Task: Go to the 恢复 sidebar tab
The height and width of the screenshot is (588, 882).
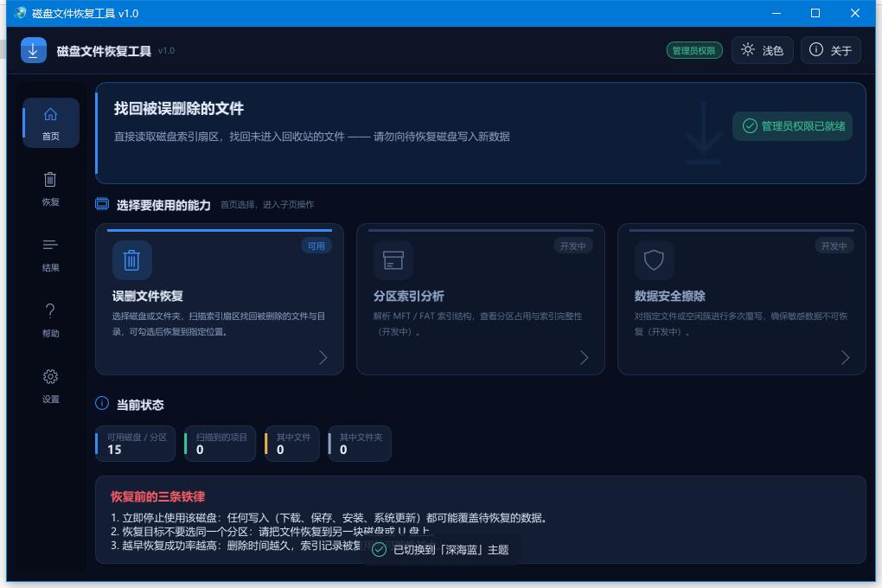Action: (51, 189)
